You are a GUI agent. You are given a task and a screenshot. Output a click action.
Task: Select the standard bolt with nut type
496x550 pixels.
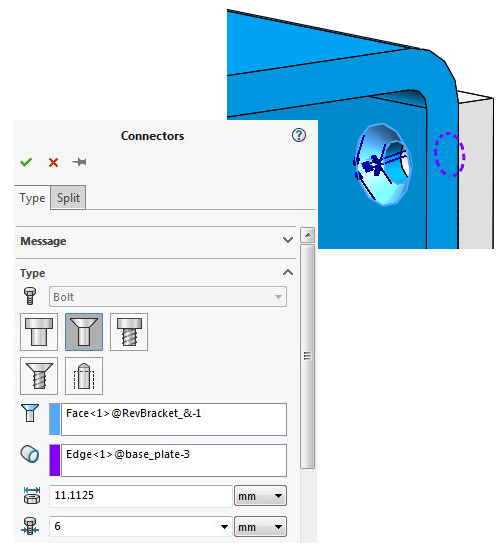tap(39, 332)
